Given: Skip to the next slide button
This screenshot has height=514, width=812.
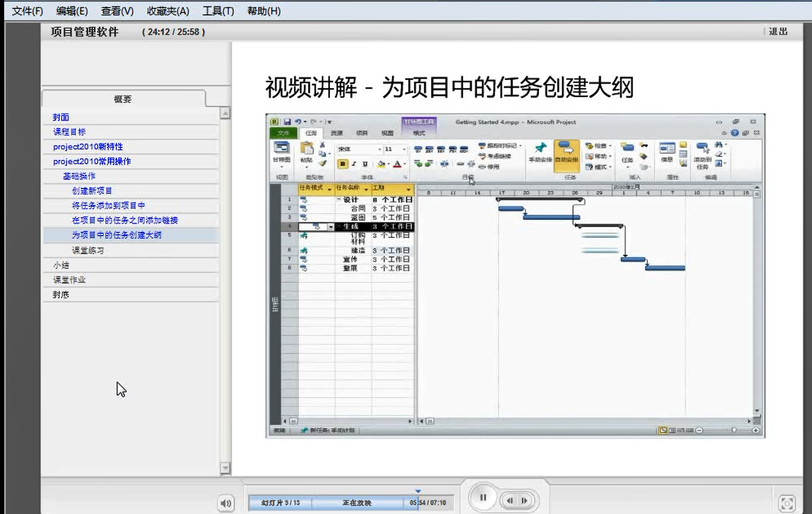Looking at the screenshot, I should [524, 501].
